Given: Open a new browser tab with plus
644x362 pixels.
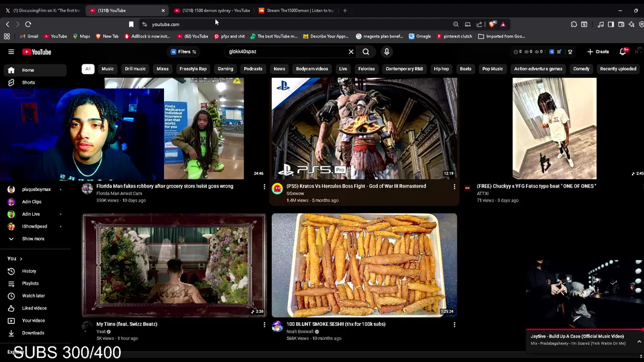Looking at the screenshot, I should [x=345, y=10].
